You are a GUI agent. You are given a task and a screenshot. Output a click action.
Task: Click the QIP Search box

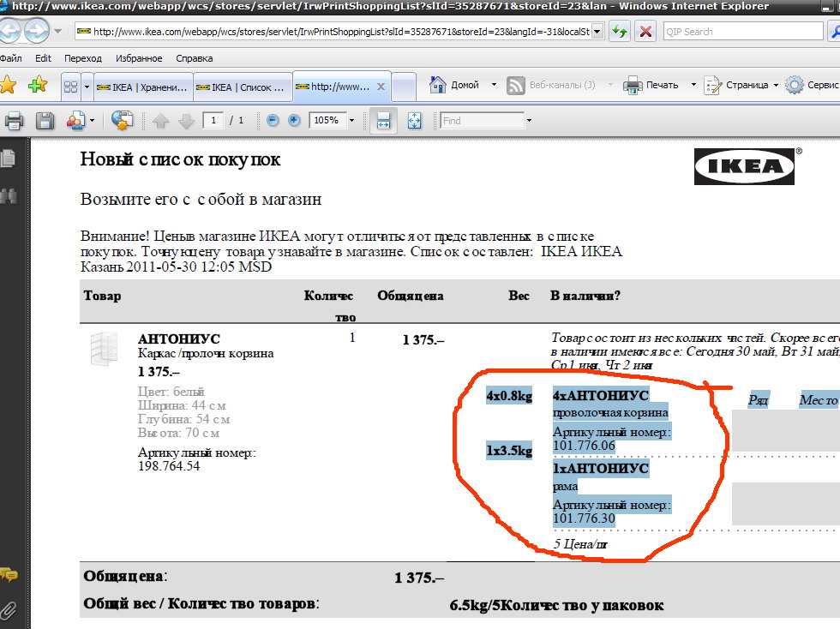pos(743,32)
